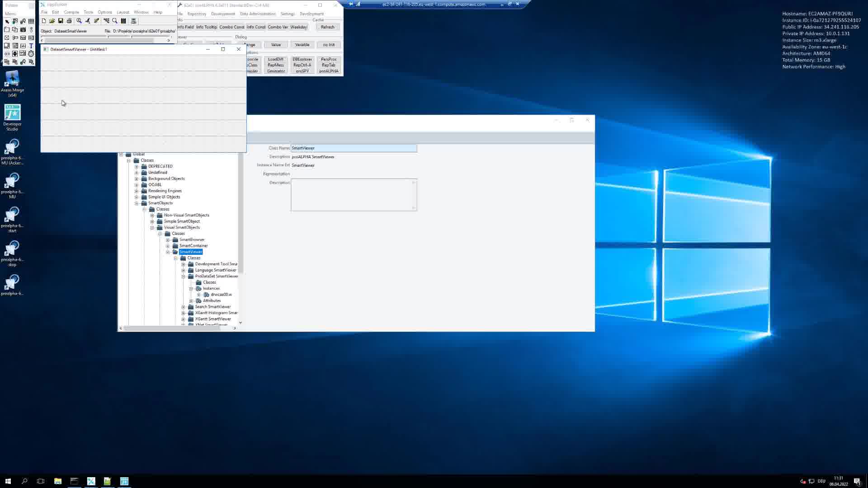Collapse SmartObjects tree node
The height and width of the screenshot is (488, 868).
point(137,203)
